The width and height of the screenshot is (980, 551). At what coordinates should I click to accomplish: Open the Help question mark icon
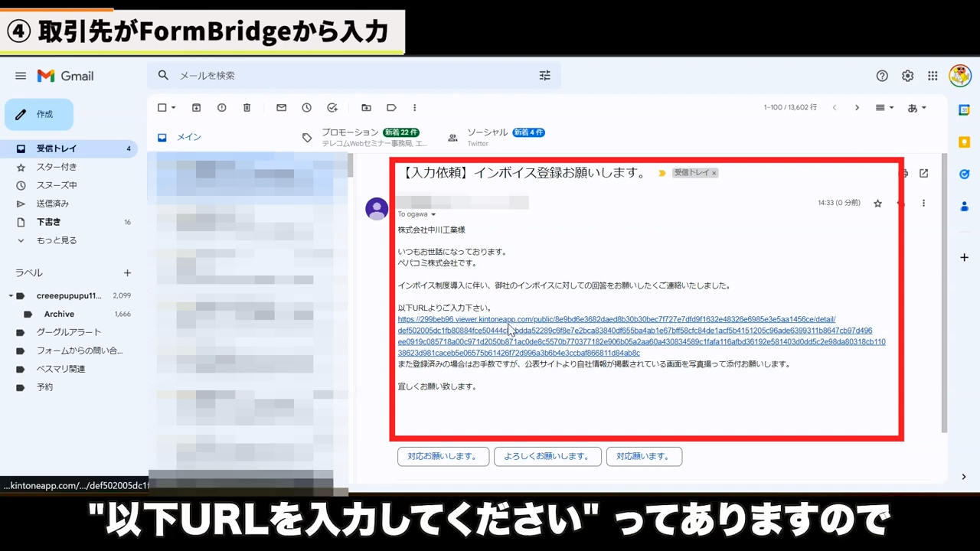point(882,76)
